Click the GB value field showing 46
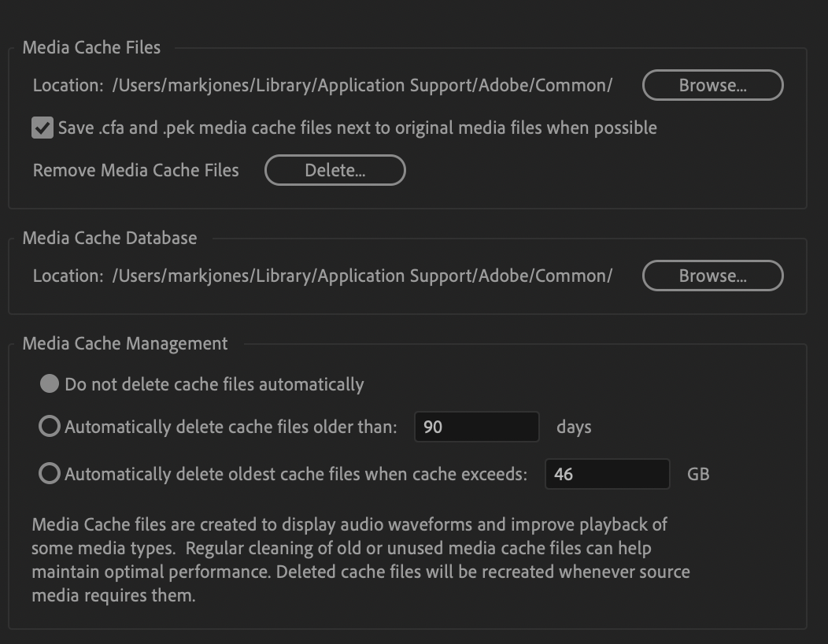The width and height of the screenshot is (828, 644). 607,474
